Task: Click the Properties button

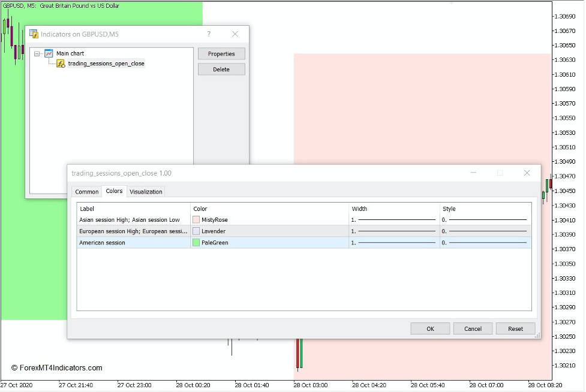Action: [221, 53]
